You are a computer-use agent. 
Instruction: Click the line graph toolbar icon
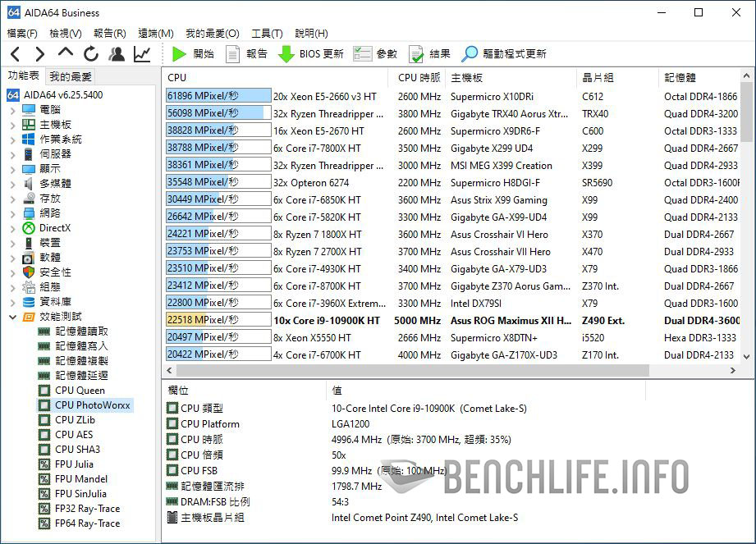coord(142,54)
